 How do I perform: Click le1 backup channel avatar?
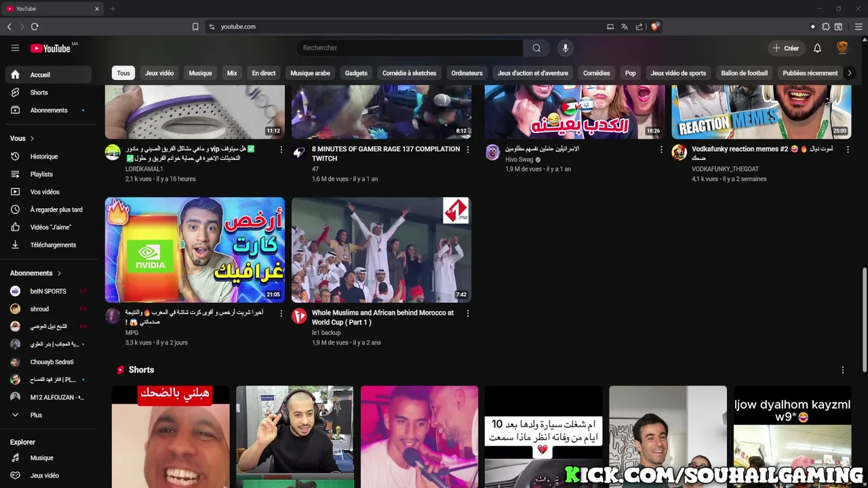[299, 316]
